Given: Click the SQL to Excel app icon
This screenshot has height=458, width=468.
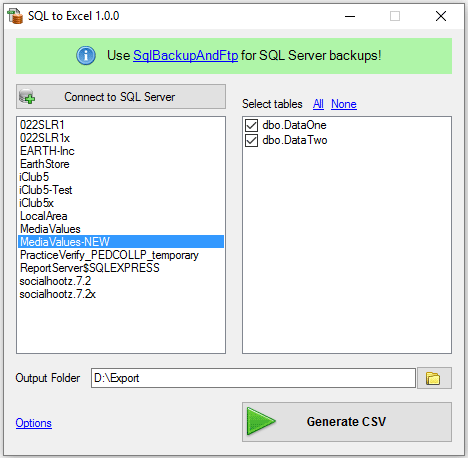Looking at the screenshot, I should 15,16.
